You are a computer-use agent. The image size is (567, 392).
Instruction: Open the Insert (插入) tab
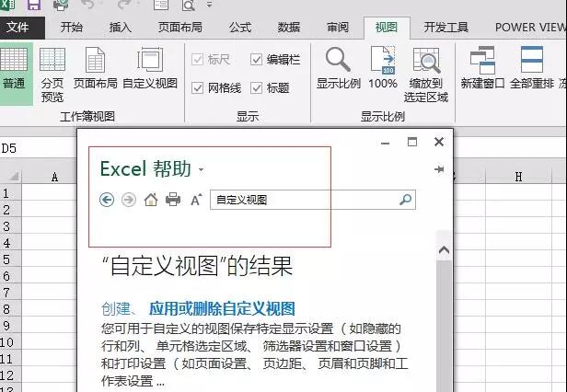(x=120, y=28)
